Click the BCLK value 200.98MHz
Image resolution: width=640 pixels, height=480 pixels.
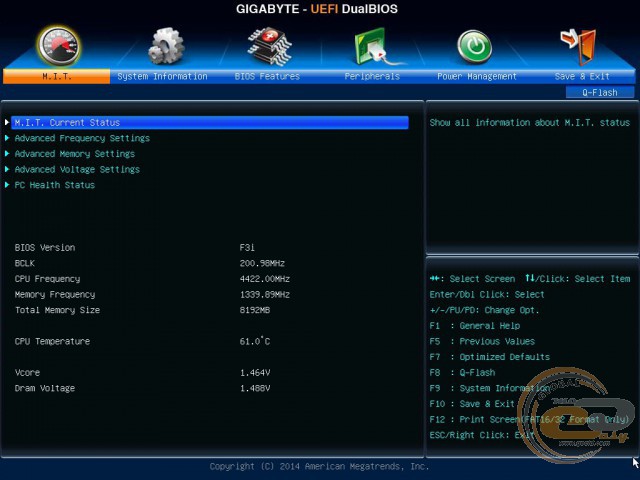click(262, 263)
